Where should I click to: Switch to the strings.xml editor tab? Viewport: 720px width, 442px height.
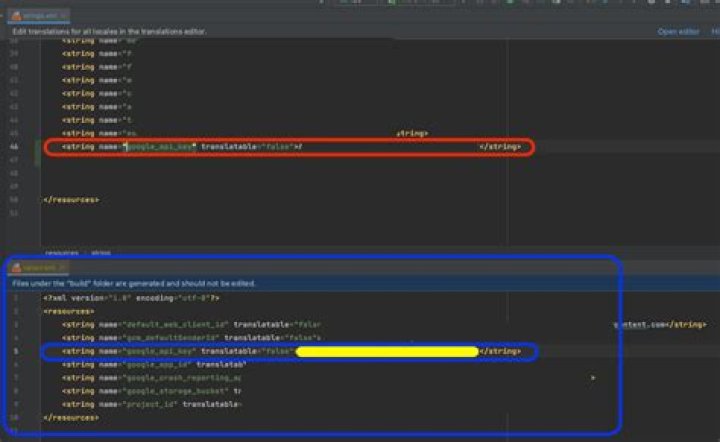point(39,16)
